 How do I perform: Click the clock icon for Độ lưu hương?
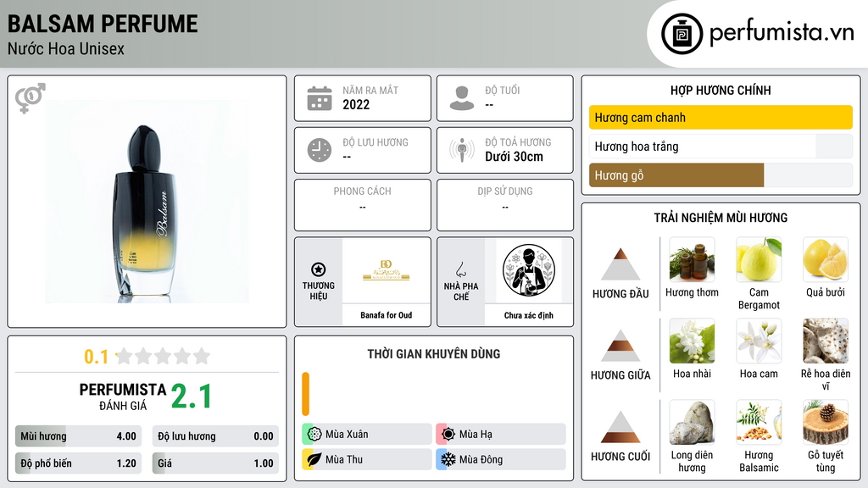pyautogui.click(x=320, y=150)
